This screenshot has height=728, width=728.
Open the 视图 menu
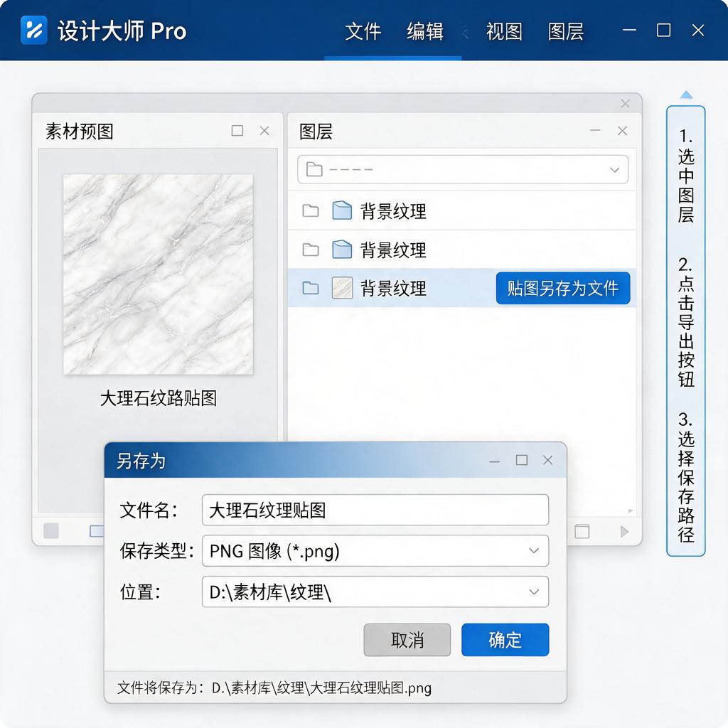pos(504,31)
